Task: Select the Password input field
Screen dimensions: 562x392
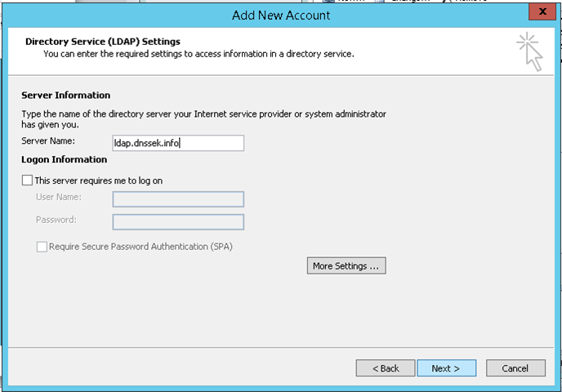Action: point(178,222)
